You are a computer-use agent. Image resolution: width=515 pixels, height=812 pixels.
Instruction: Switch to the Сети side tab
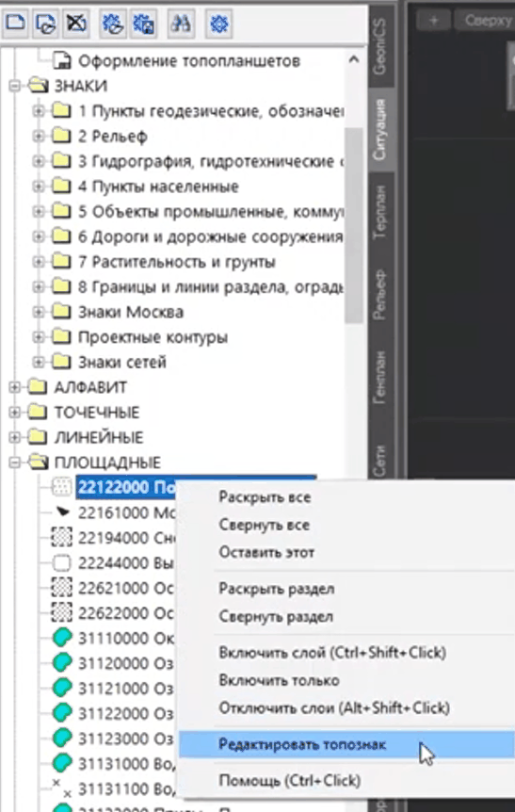381,460
